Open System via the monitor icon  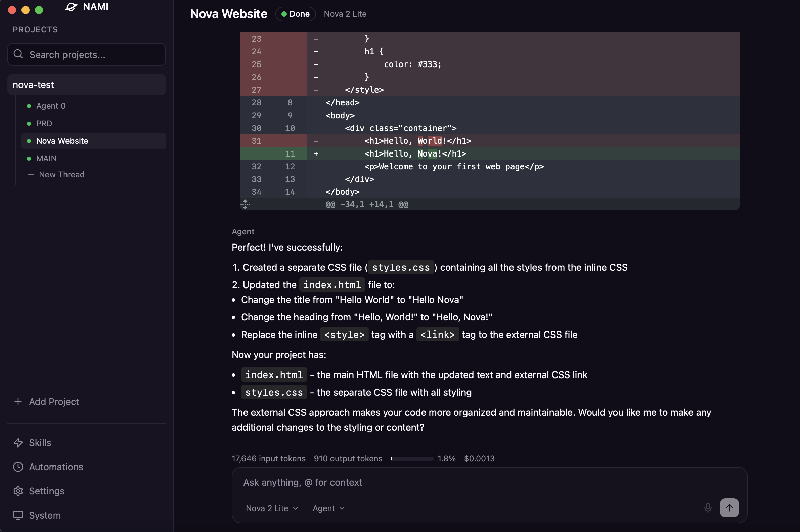18,515
